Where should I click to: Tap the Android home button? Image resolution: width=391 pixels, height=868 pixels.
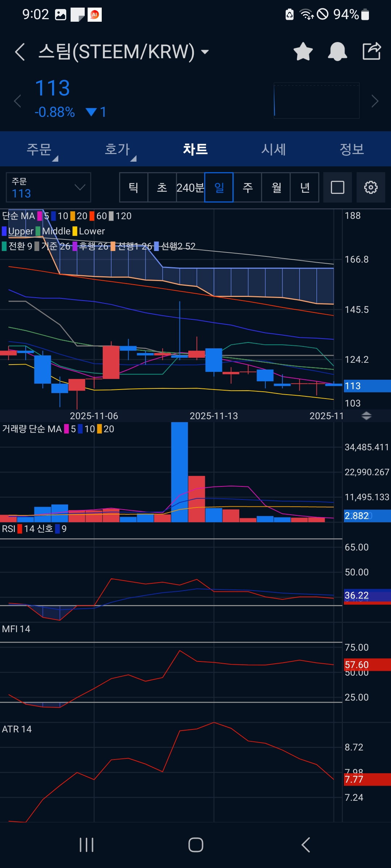click(195, 845)
